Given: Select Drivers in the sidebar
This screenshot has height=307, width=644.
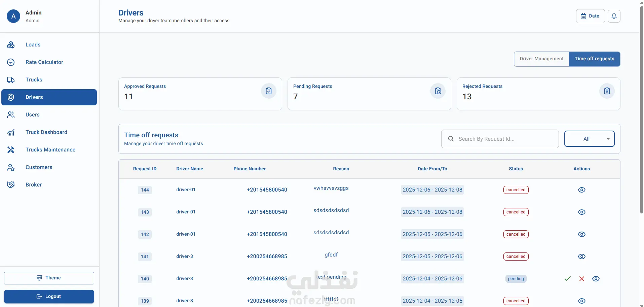Looking at the screenshot, I should coord(49,97).
